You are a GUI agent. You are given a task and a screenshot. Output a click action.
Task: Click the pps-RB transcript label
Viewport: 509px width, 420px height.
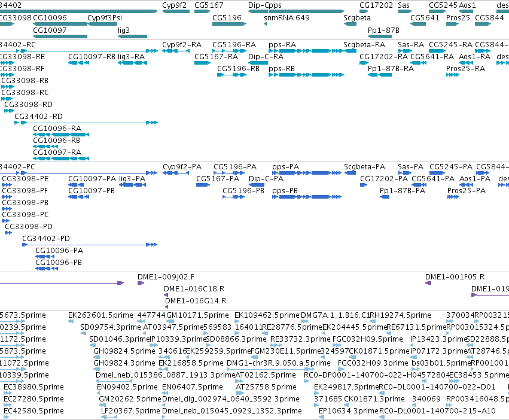tap(282, 69)
